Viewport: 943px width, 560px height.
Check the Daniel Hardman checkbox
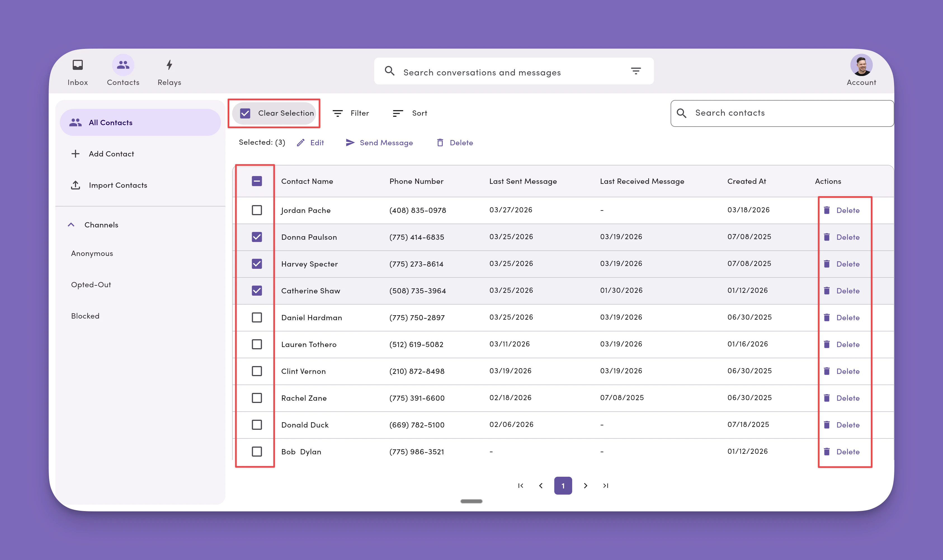click(257, 318)
